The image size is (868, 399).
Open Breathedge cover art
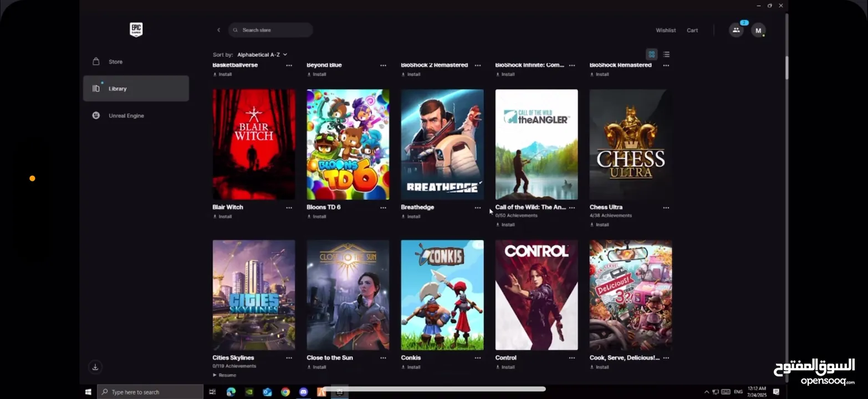(442, 145)
